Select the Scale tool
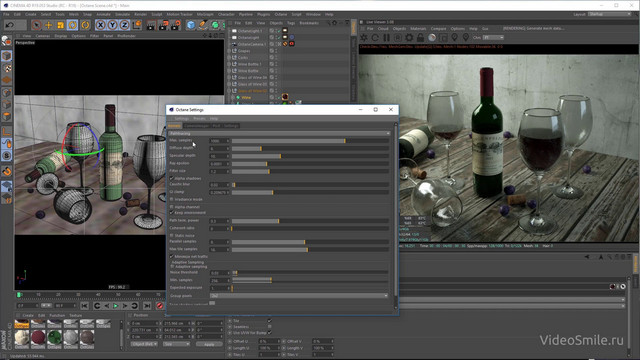This screenshot has height=360, width=640. click(60, 25)
